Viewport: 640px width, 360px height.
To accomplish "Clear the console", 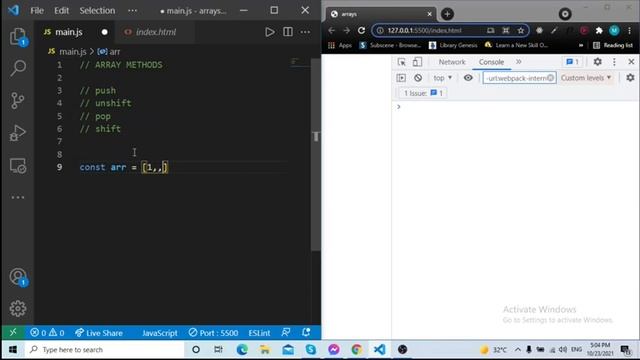I will (x=418, y=78).
